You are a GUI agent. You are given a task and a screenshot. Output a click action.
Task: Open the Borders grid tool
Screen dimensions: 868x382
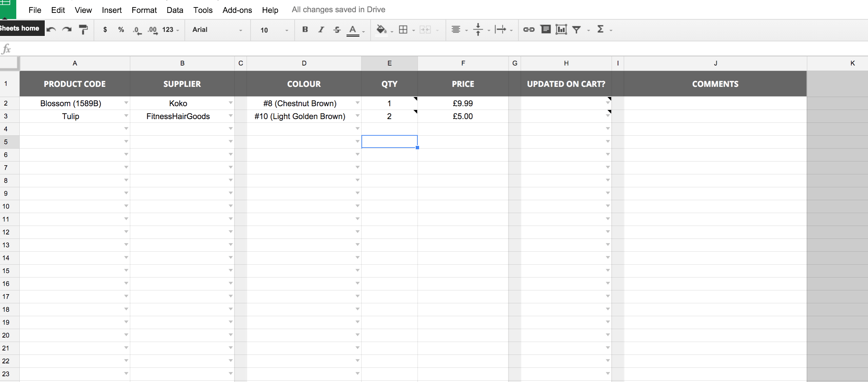tap(403, 30)
